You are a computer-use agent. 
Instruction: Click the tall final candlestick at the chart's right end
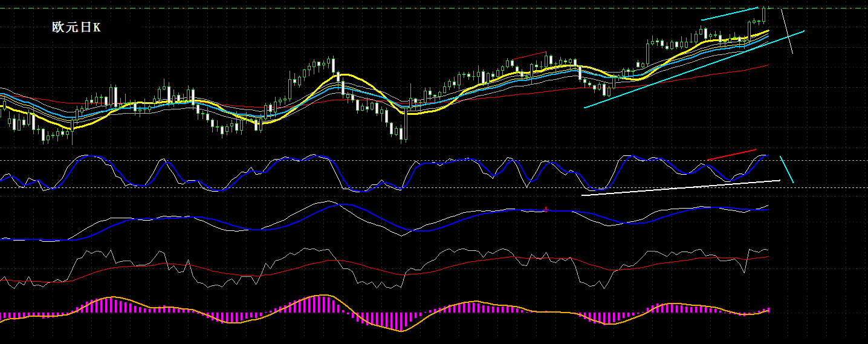[x=763, y=15]
